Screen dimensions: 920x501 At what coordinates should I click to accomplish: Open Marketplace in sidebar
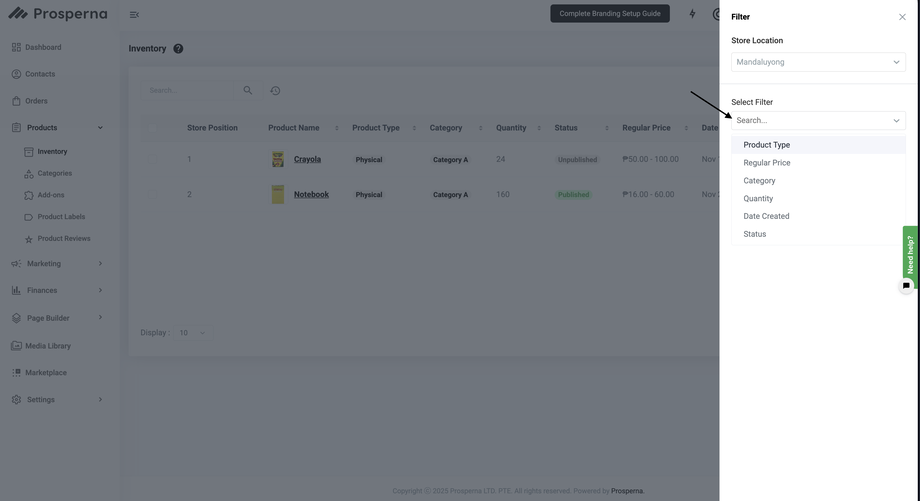click(x=39, y=373)
